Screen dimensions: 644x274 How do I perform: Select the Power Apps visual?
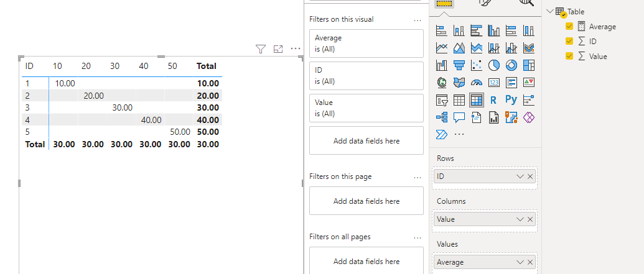click(529, 117)
